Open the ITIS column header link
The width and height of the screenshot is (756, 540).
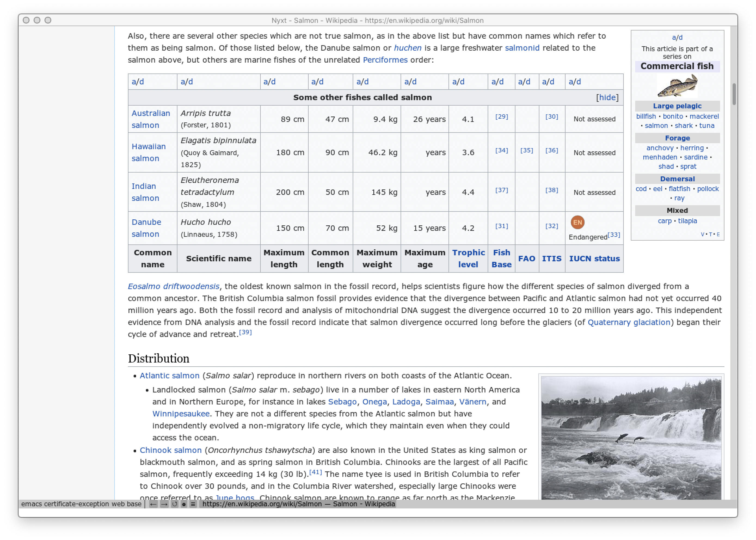552,258
